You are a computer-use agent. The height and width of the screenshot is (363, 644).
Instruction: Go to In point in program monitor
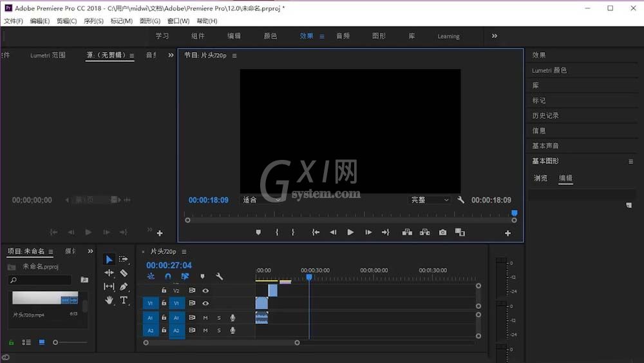pyautogui.click(x=316, y=233)
